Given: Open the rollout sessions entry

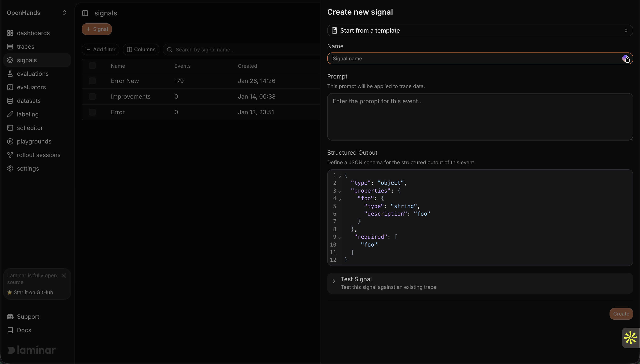Looking at the screenshot, I should tap(39, 155).
